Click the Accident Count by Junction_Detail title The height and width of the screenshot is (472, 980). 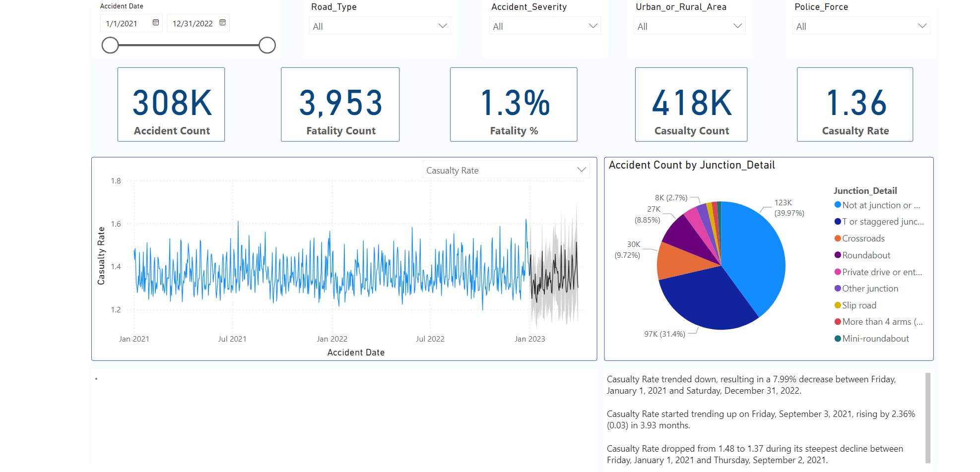point(692,165)
